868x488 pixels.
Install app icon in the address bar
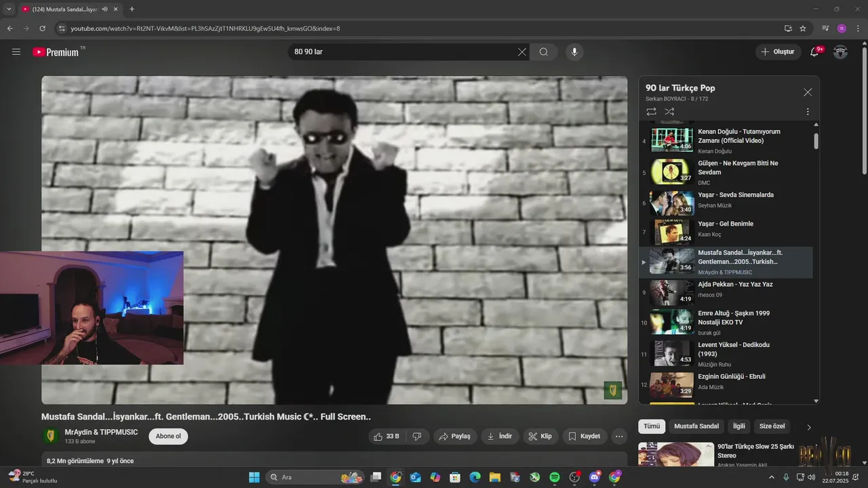click(788, 28)
